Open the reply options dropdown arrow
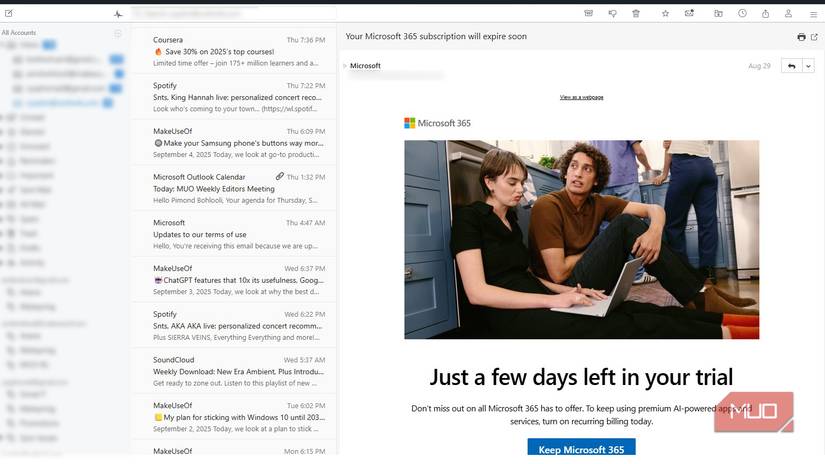This screenshot has height=464, width=825. (808, 66)
